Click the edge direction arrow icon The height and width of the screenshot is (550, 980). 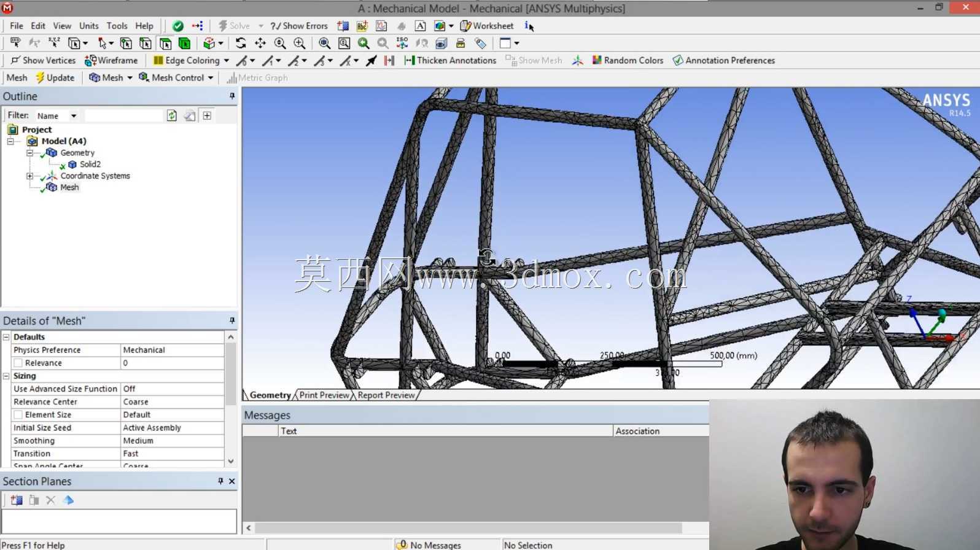(x=371, y=60)
